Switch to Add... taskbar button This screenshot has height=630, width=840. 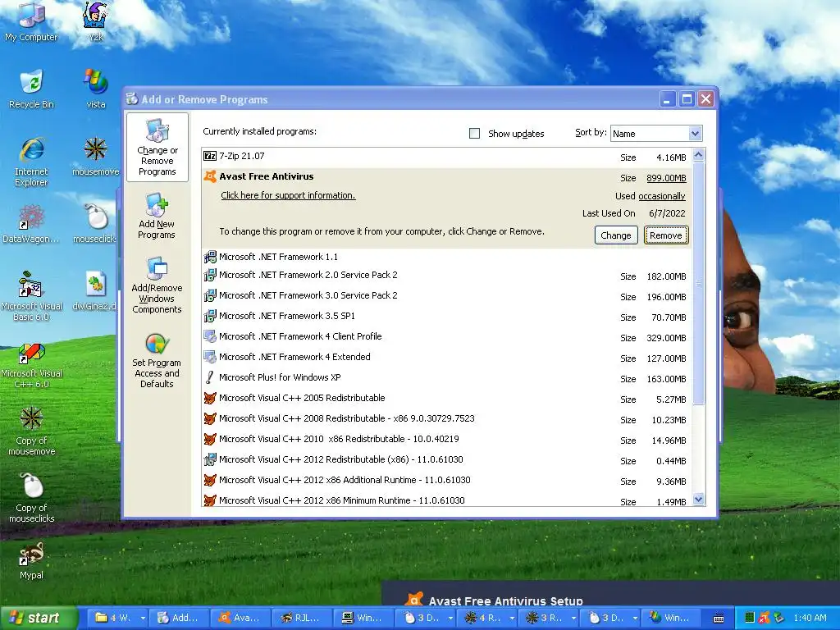(179, 618)
